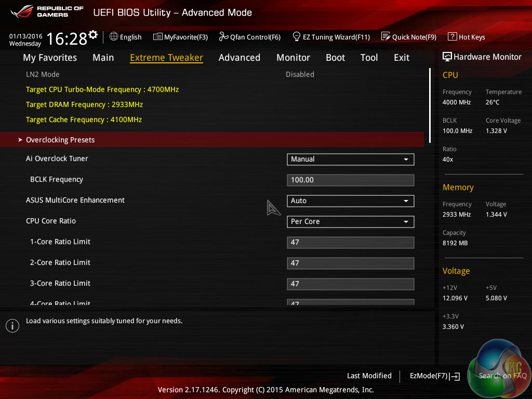Click the EzMode exit arrow icon
Image resolution: width=532 pixels, height=399 pixels.
coord(455,376)
